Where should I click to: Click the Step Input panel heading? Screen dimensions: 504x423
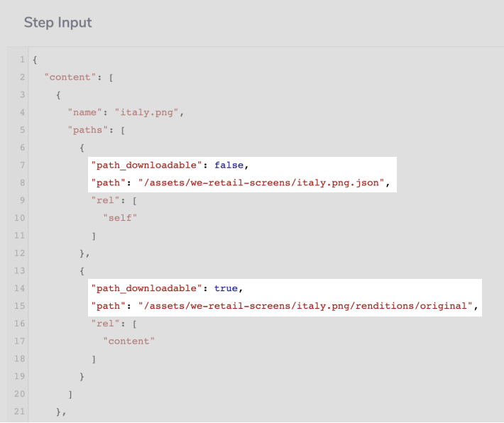pos(57,22)
